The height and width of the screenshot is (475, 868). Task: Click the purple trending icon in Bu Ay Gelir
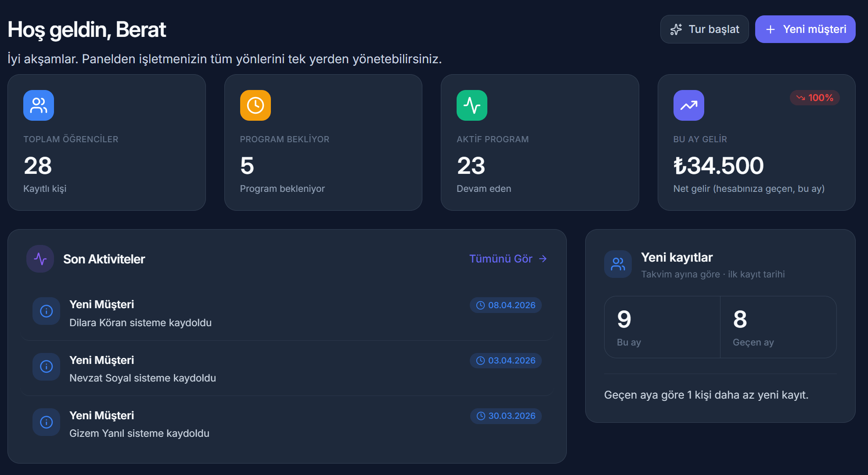(x=689, y=105)
